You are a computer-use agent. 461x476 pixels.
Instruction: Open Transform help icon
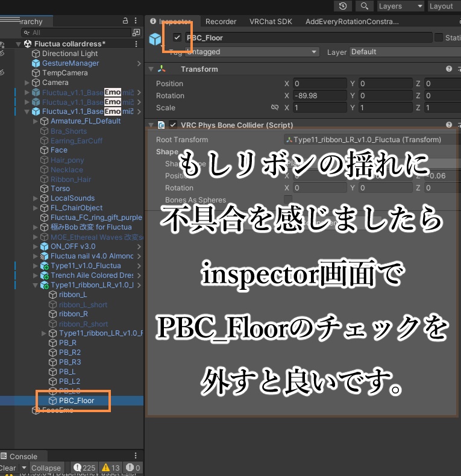pyautogui.click(x=449, y=69)
